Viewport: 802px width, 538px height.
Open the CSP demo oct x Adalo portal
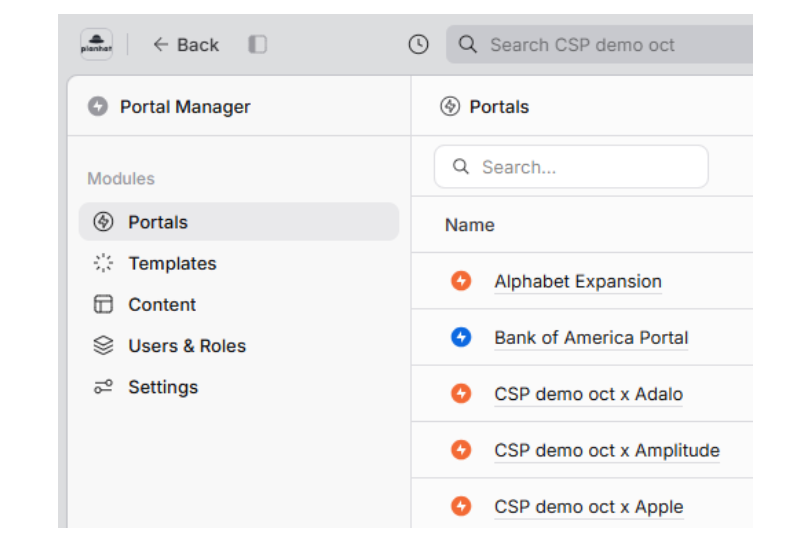[588, 394]
